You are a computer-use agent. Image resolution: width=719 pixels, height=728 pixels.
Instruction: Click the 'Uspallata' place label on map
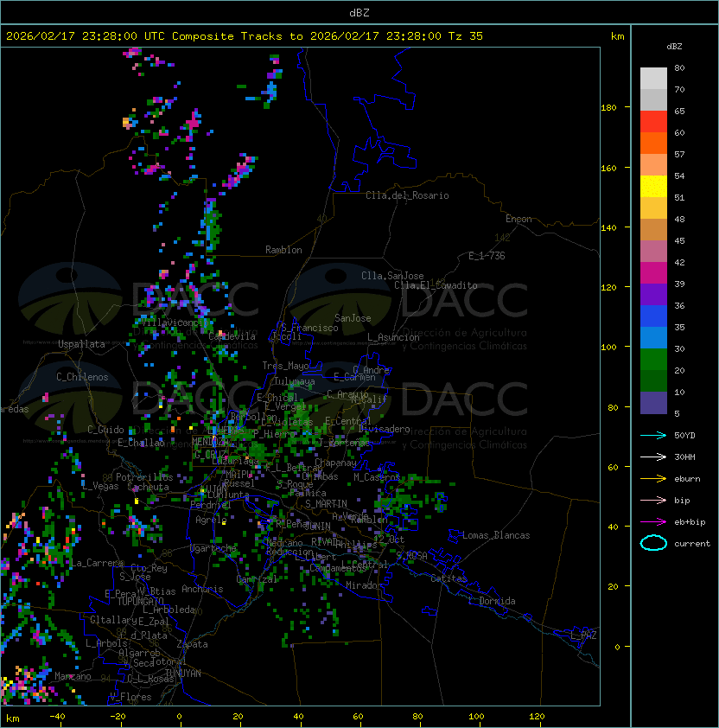point(81,344)
